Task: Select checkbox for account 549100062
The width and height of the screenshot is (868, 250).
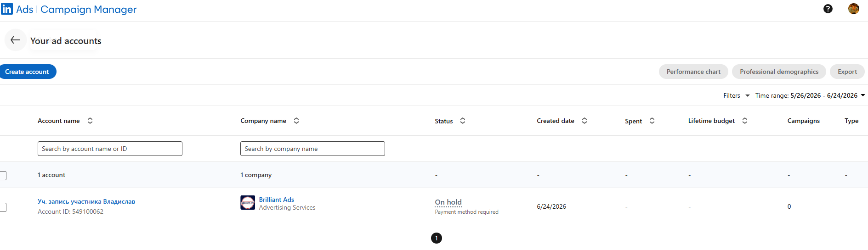Action: tap(3, 207)
